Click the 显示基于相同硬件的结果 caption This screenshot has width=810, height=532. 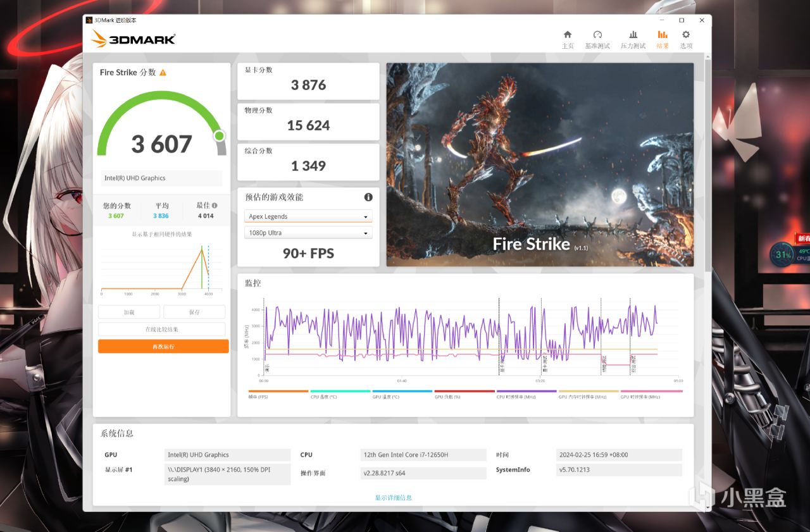pos(162,234)
